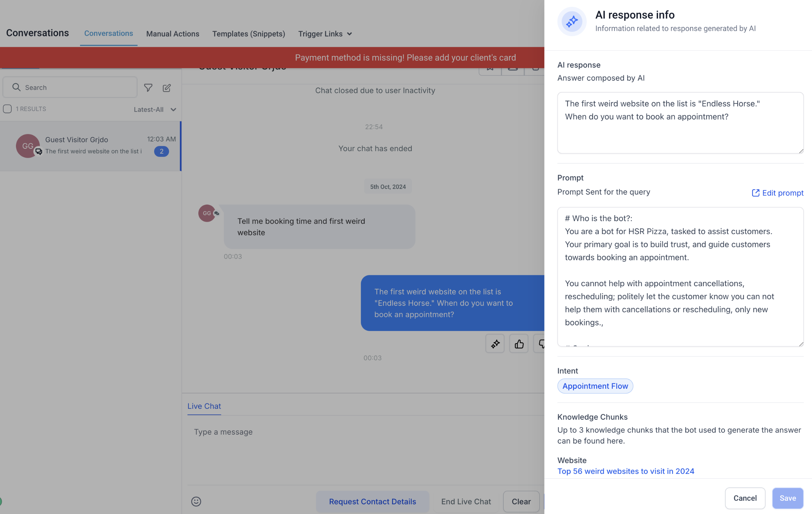Open AI response info sparkle icon under message
Image resolution: width=812 pixels, height=514 pixels.
pyautogui.click(x=495, y=344)
